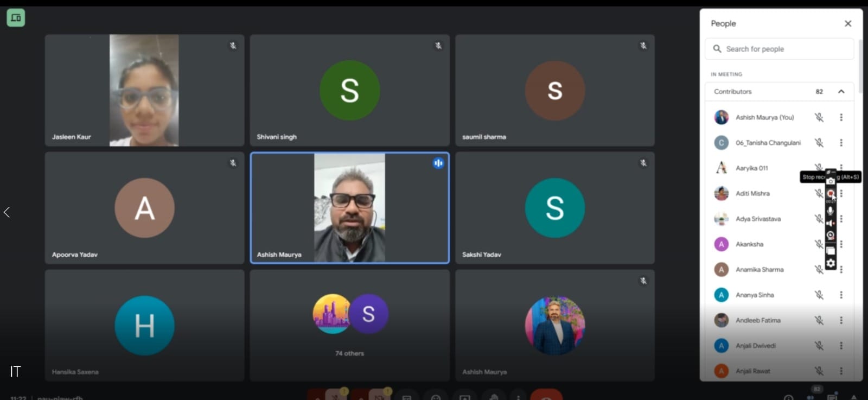Screen dimensions: 868x400
Task: Mute Ananya Sinha's microphone
Action: (x=819, y=295)
